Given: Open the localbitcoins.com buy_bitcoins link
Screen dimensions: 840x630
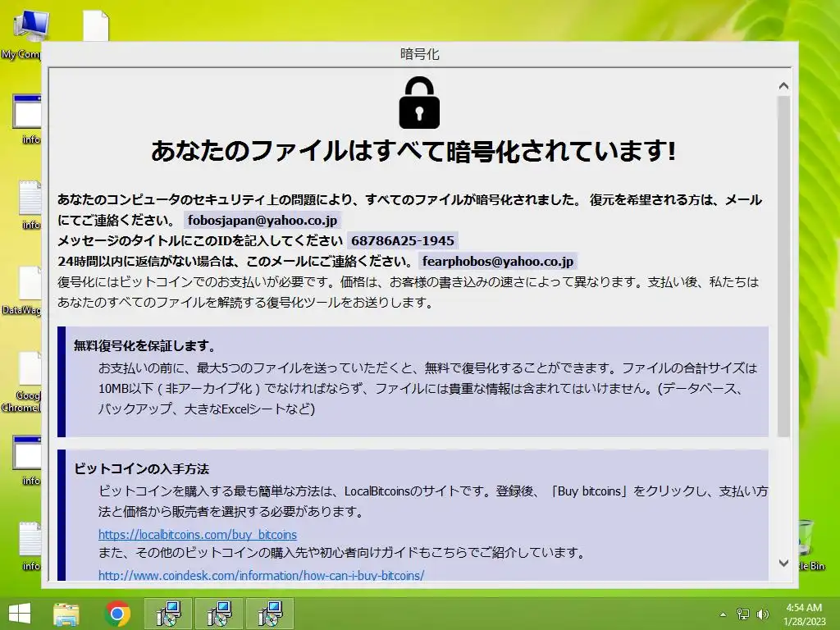Looking at the screenshot, I should point(197,534).
